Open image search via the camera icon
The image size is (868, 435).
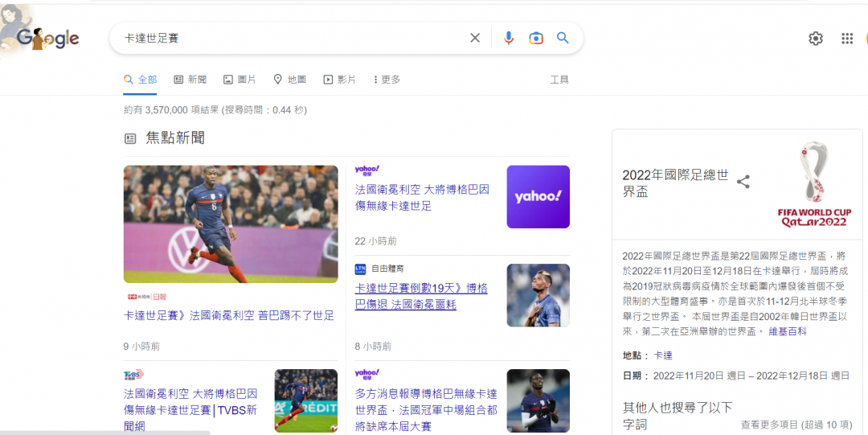[x=536, y=38]
